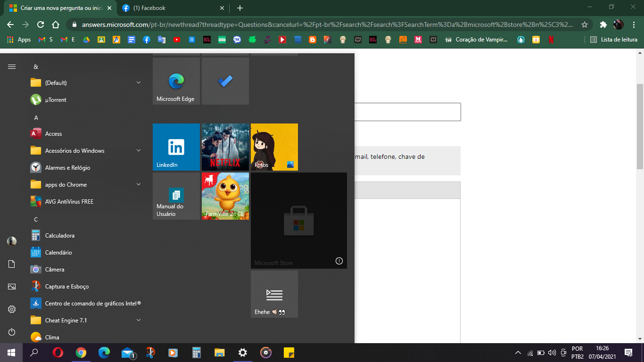
Task: Open the blue checkmark To Do tile
Action: [x=225, y=81]
